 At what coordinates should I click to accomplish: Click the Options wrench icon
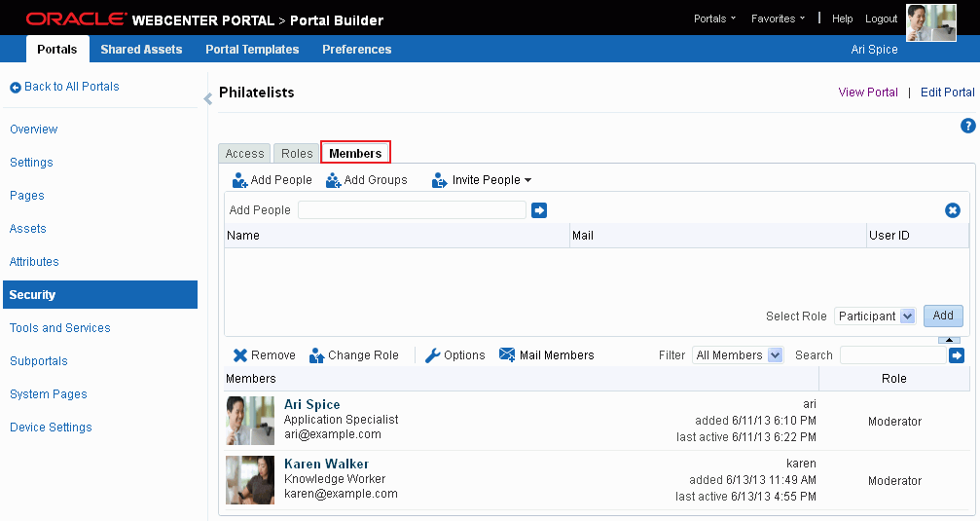[432, 355]
